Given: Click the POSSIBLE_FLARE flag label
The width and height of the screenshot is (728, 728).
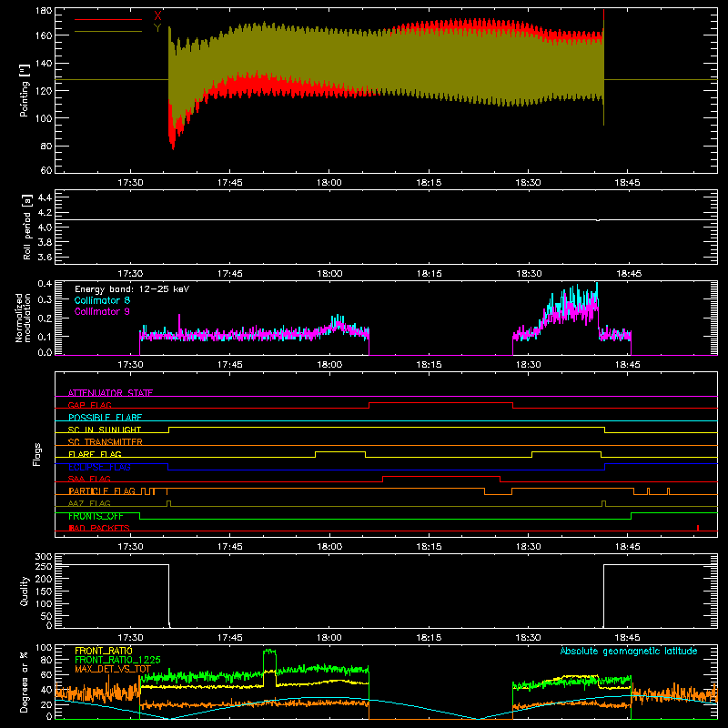Looking at the screenshot, I should pyautogui.click(x=105, y=418).
